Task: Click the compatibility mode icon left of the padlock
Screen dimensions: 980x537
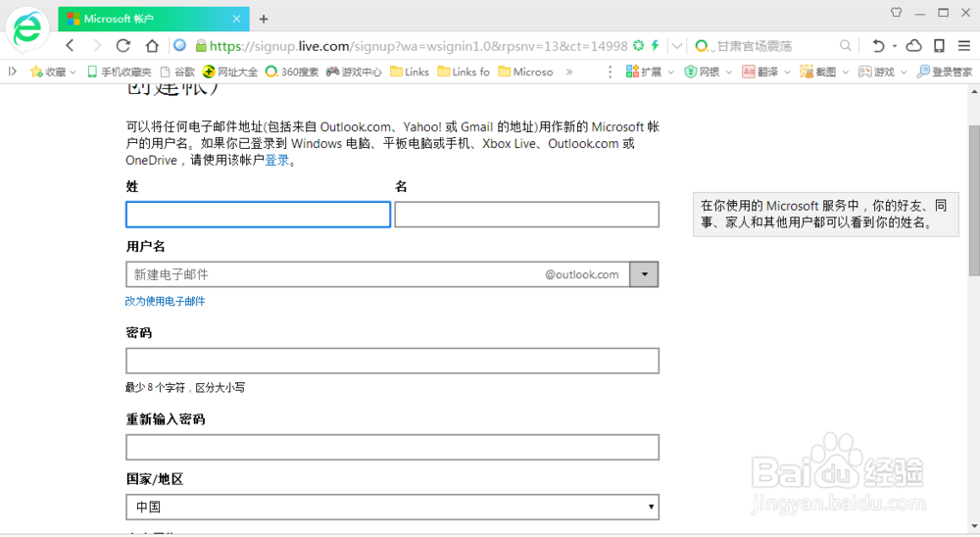Action: pyautogui.click(x=180, y=46)
